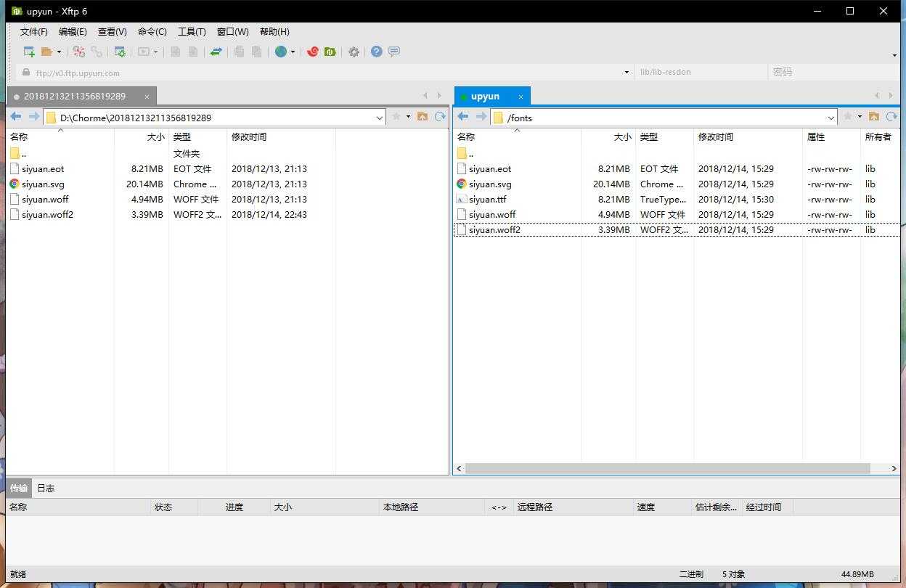Click the disconnect icon in toolbar
Screen dimensions: 906x588
click(97, 52)
